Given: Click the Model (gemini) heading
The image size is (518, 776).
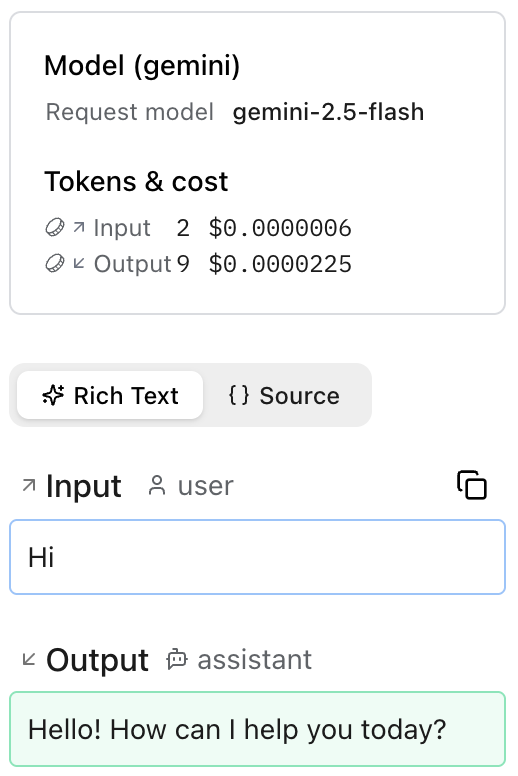Looking at the screenshot, I should (x=142, y=66).
